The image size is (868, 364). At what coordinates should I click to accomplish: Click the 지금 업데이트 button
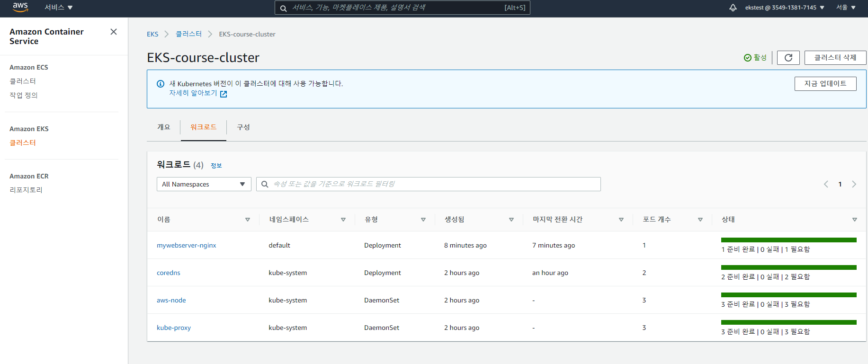(825, 84)
